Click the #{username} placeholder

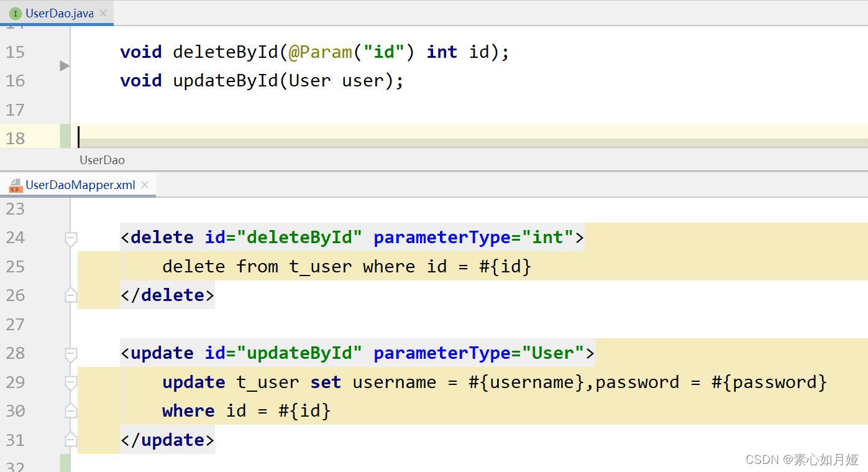tap(526, 382)
